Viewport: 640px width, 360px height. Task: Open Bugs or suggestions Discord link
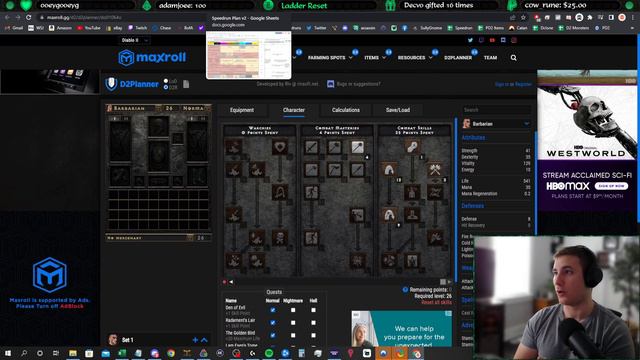tap(354, 84)
